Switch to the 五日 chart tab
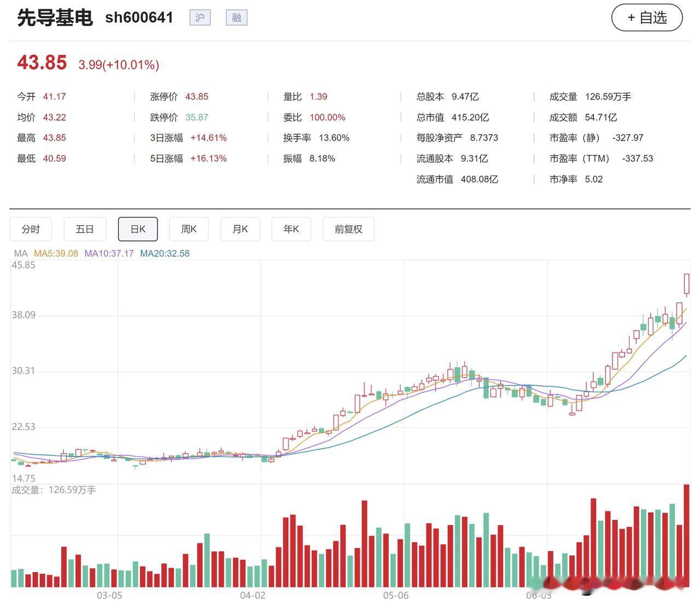The image size is (700, 610). point(85,229)
